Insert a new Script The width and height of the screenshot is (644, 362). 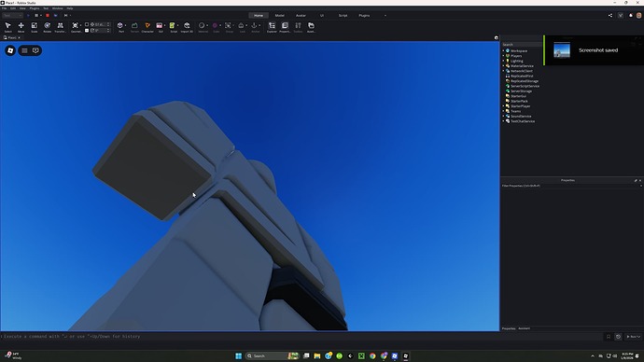173,27
